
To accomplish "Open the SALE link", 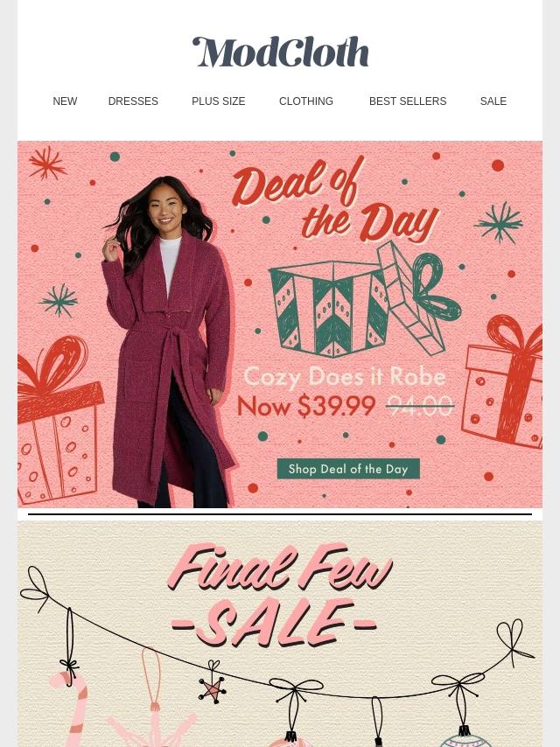I will pyautogui.click(x=493, y=101).
